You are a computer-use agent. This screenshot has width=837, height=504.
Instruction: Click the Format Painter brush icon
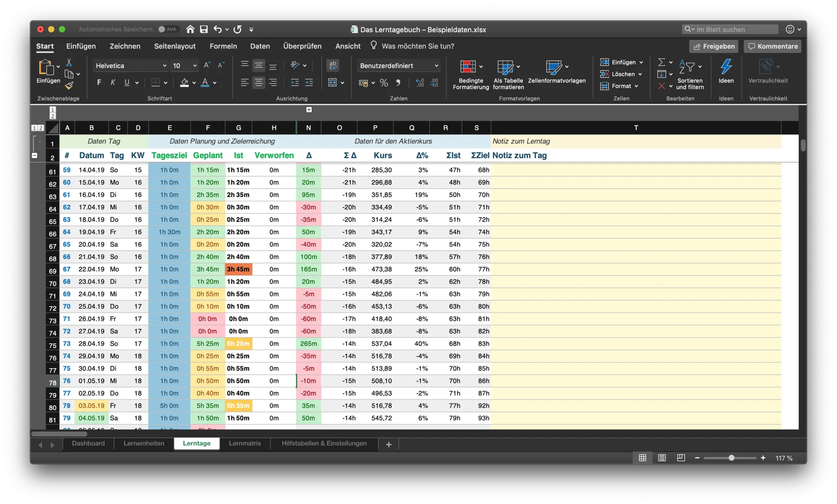coord(69,86)
